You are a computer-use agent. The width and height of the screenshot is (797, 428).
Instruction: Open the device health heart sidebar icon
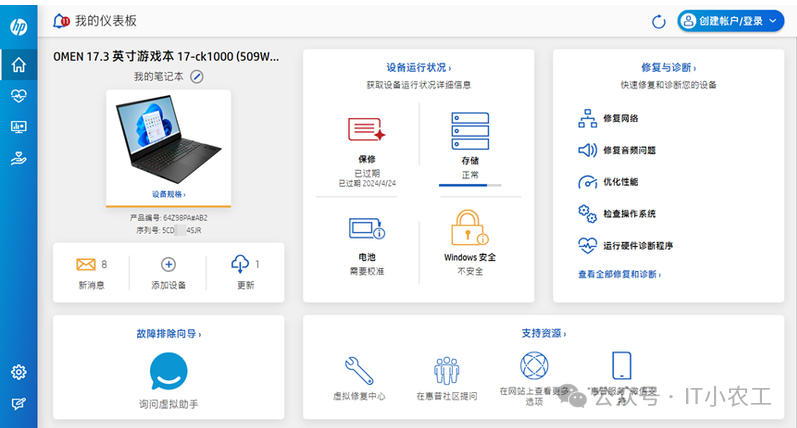point(19,96)
